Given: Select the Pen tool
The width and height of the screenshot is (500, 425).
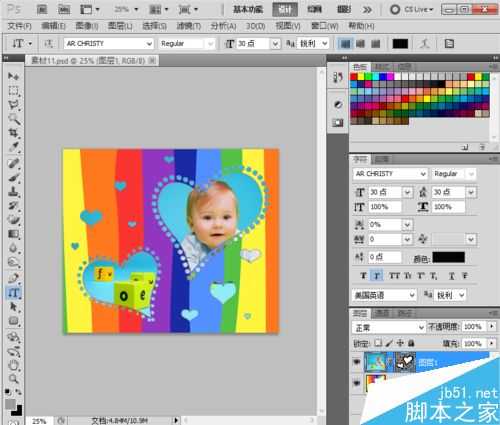Looking at the screenshot, I should (13, 278).
